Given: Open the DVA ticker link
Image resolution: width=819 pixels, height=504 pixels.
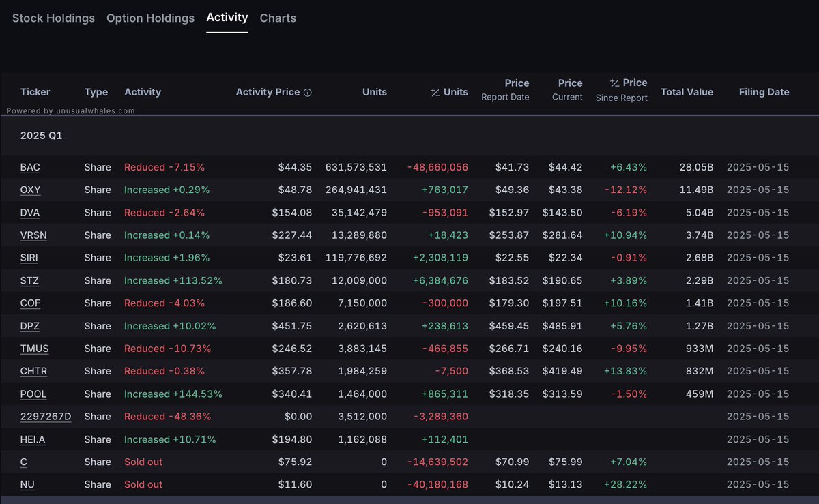Looking at the screenshot, I should [30, 213].
